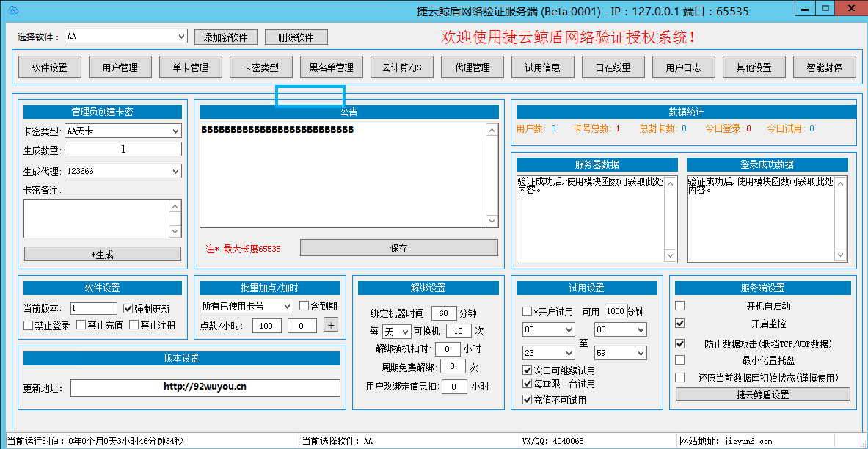
Task: Open the 用户管理 panel
Action: tap(120, 66)
